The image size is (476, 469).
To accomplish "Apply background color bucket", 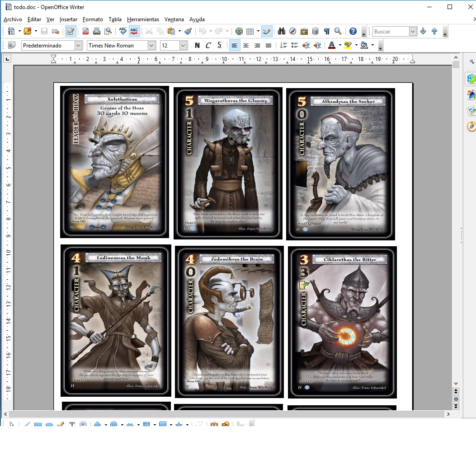I will point(364,46).
